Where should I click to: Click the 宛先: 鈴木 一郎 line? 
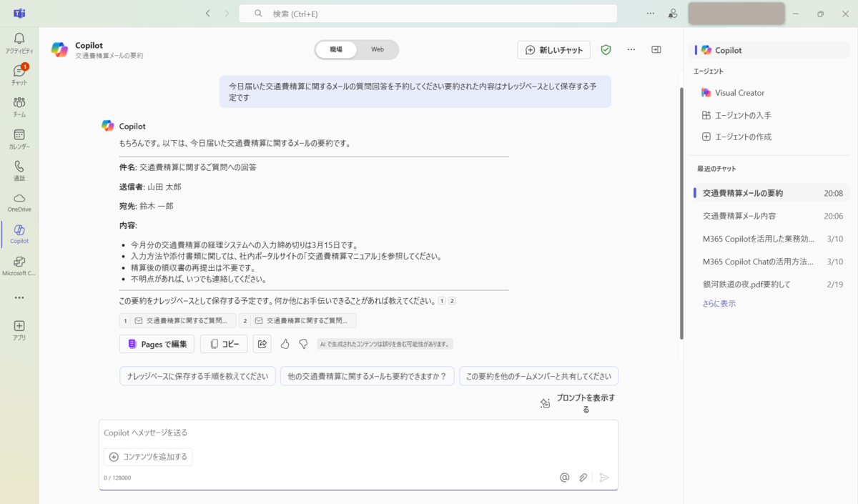tap(147, 206)
